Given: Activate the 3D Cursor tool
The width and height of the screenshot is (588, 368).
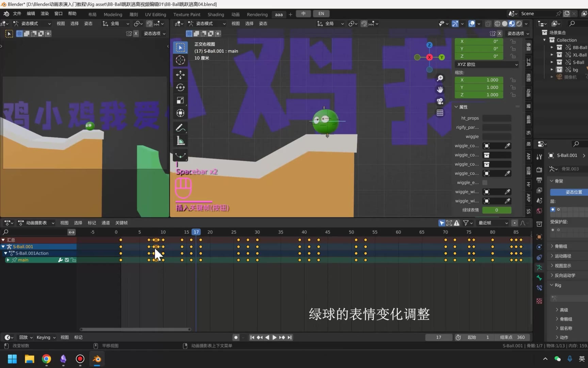Looking at the screenshot, I should (x=180, y=60).
